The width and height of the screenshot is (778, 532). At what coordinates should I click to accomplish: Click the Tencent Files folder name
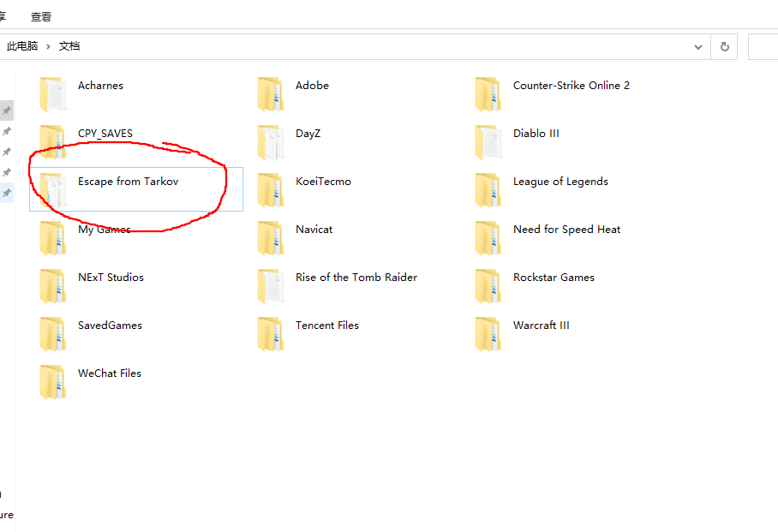pos(327,326)
